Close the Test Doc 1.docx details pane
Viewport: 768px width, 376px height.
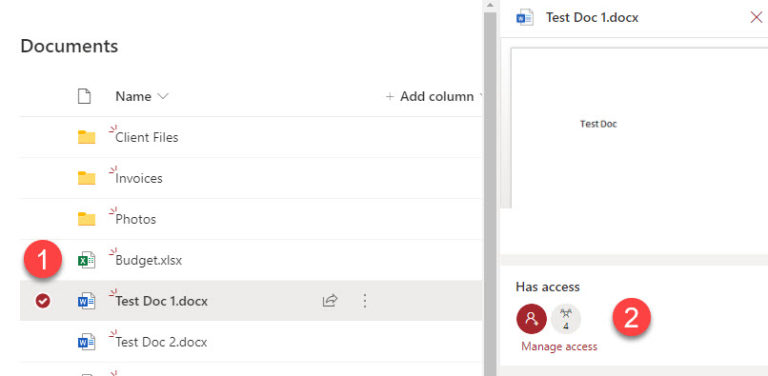click(x=756, y=18)
